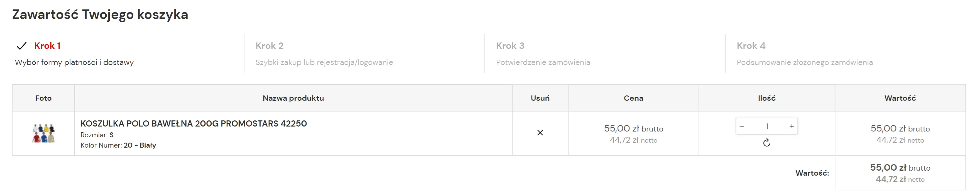Open the KOSZULKA POLO BAWEŁNA 200G product link

click(193, 123)
